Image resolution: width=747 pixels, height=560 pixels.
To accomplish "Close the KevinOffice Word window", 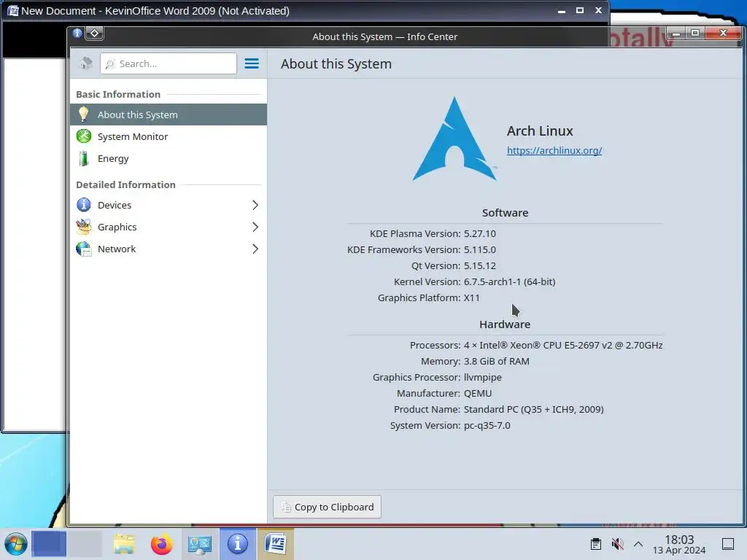I will pyautogui.click(x=598, y=10).
